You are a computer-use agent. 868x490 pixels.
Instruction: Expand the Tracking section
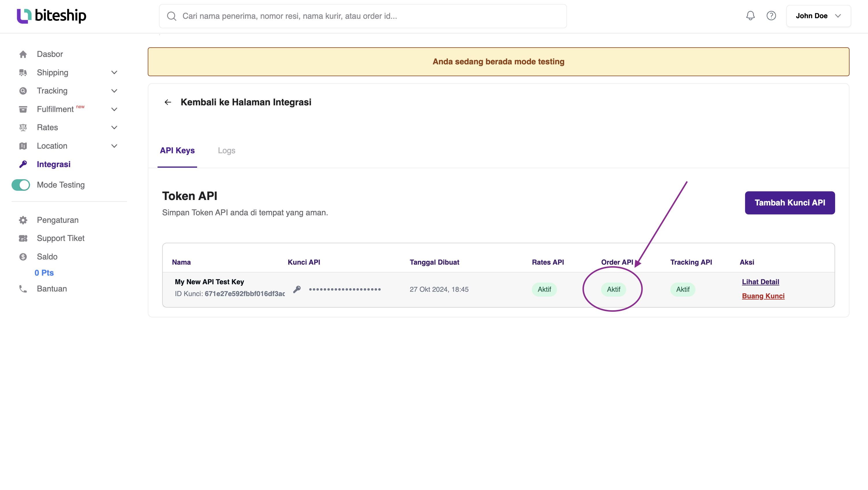(x=114, y=91)
